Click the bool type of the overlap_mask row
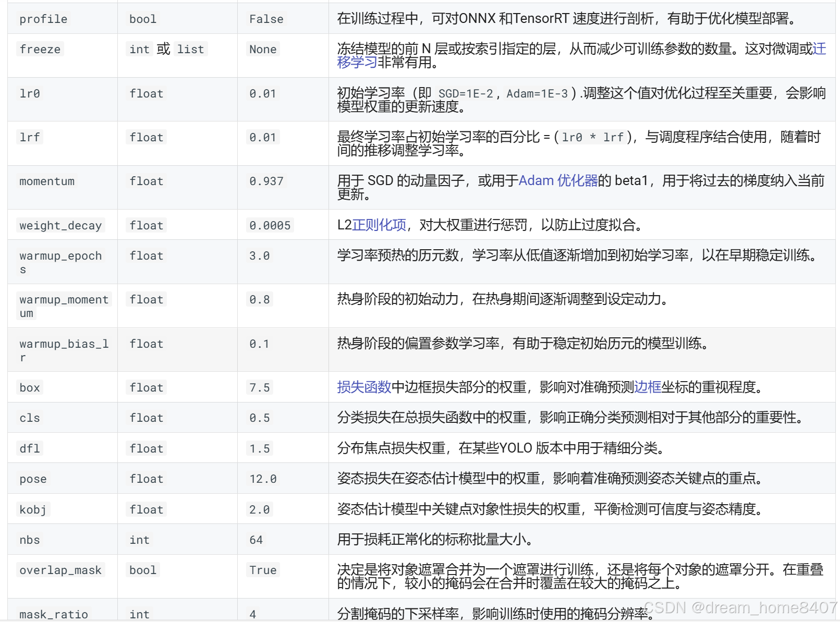Screen dimensions: 840x622 [x=143, y=570]
